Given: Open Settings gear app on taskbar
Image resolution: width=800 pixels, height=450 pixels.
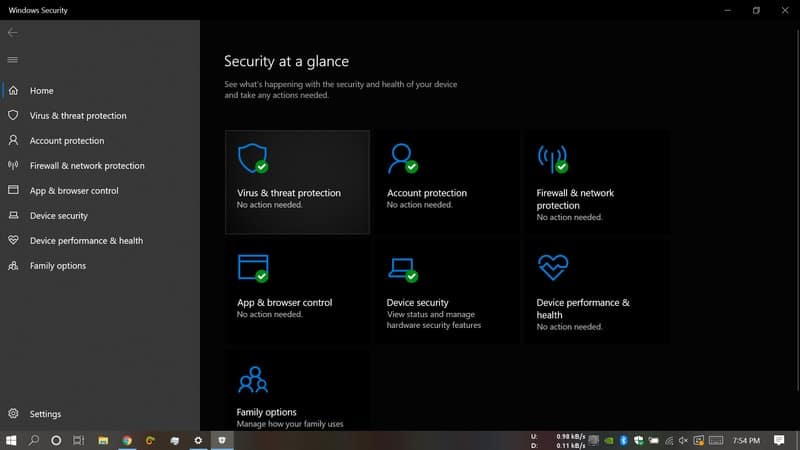Looking at the screenshot, I should click(198, 440).
